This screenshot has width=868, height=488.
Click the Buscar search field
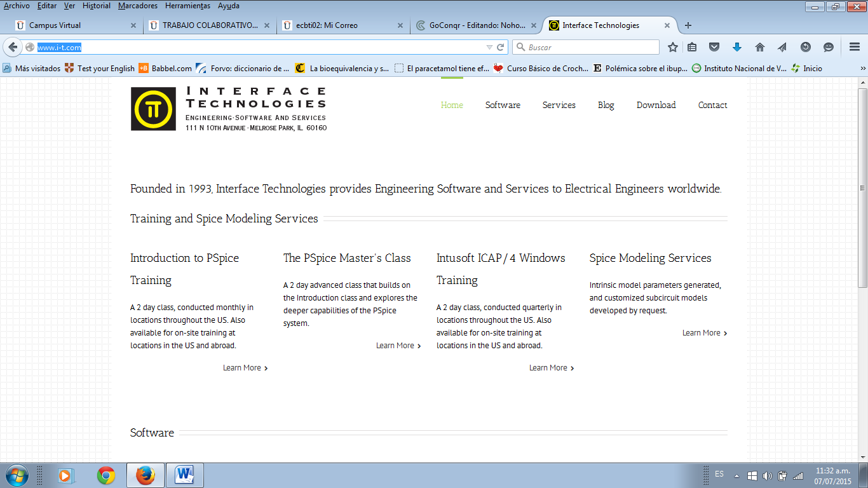591,47
